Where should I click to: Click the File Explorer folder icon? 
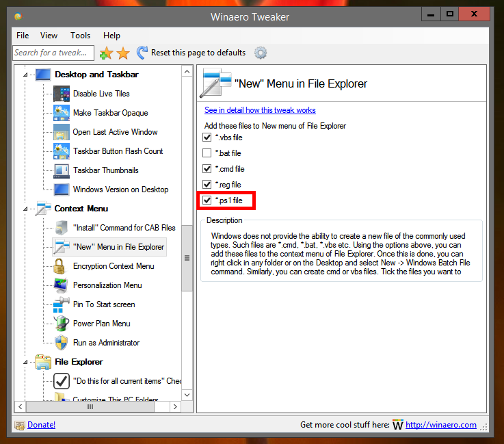(43, 363)
